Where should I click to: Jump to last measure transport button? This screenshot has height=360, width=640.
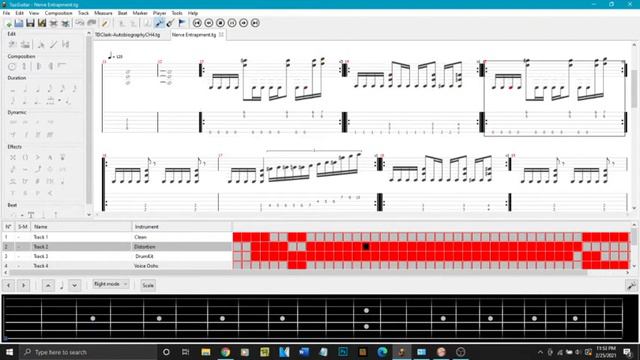(x=255, y=23)
